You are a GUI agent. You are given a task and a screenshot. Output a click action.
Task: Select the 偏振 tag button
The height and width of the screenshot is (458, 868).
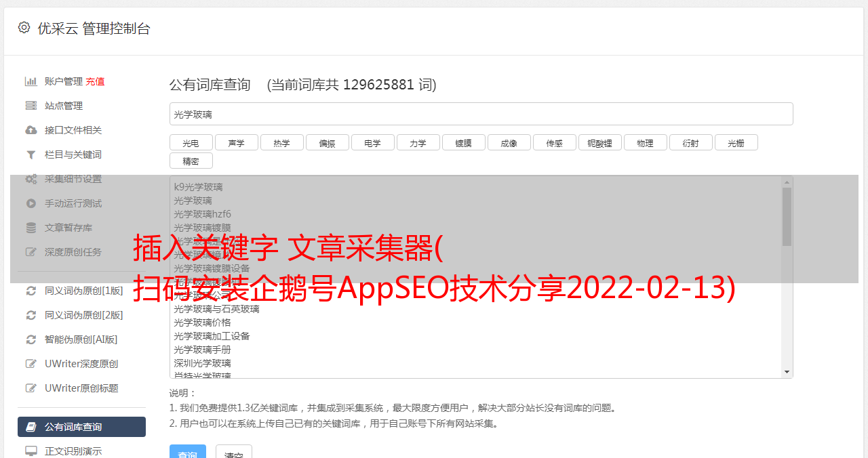327,142
